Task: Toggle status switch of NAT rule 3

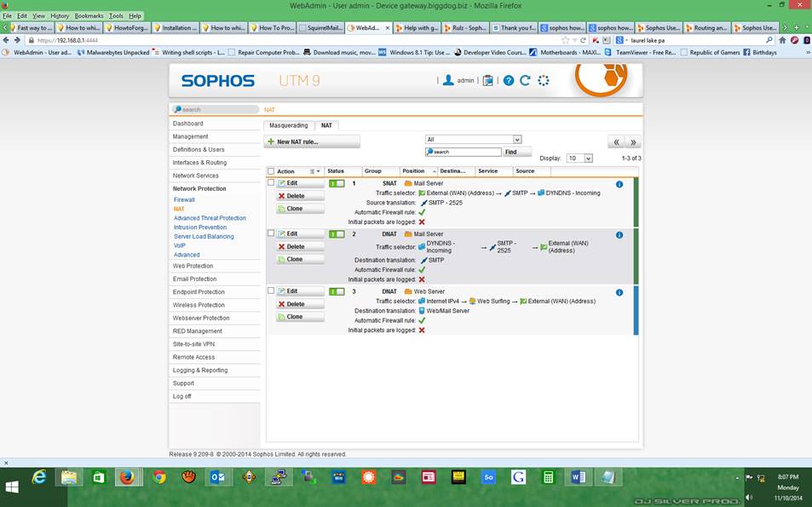Action: pos(337,292)
